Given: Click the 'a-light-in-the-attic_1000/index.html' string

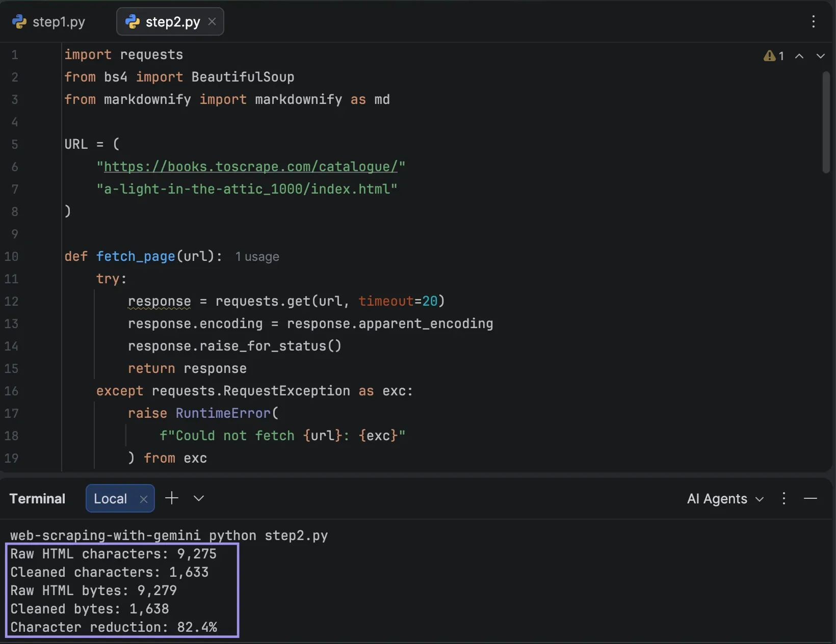Looking at the screenshot, I should pyautogui.click(x=247, y=189).
